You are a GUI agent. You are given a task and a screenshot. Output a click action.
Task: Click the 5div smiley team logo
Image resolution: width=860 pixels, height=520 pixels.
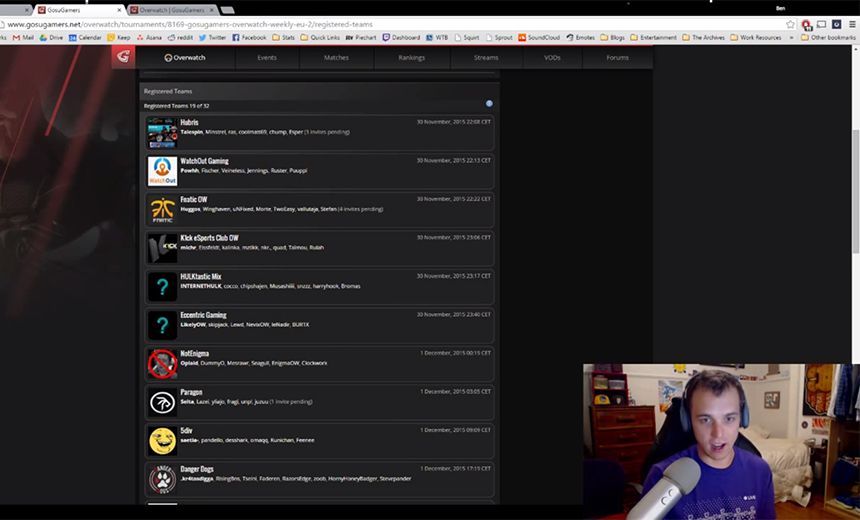coord(162,440)
